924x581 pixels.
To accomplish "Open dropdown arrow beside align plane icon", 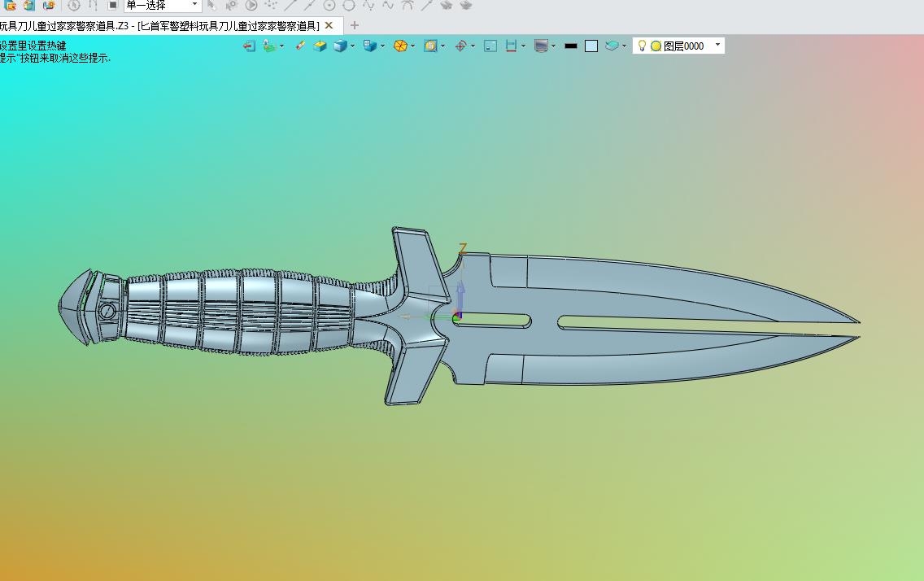I will click(281, 46).
